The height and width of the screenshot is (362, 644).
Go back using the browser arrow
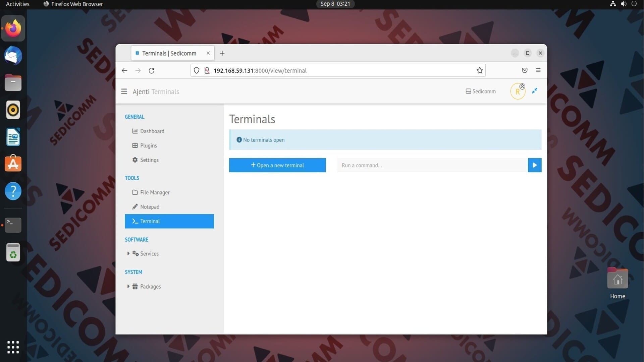[x=124, y=70]
